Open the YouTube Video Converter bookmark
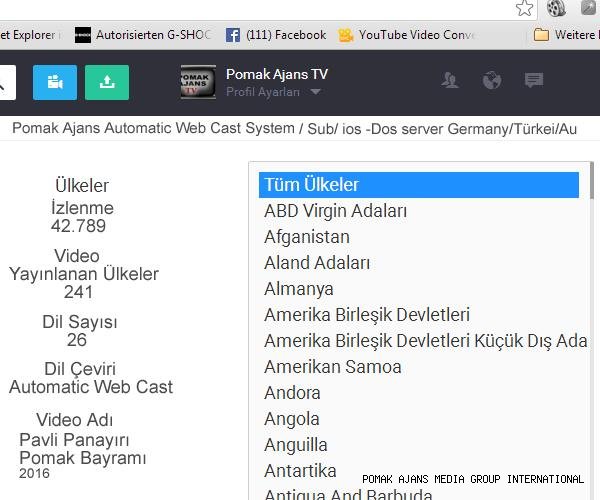Viewport: 600px width, 500px height. point(407,35)
